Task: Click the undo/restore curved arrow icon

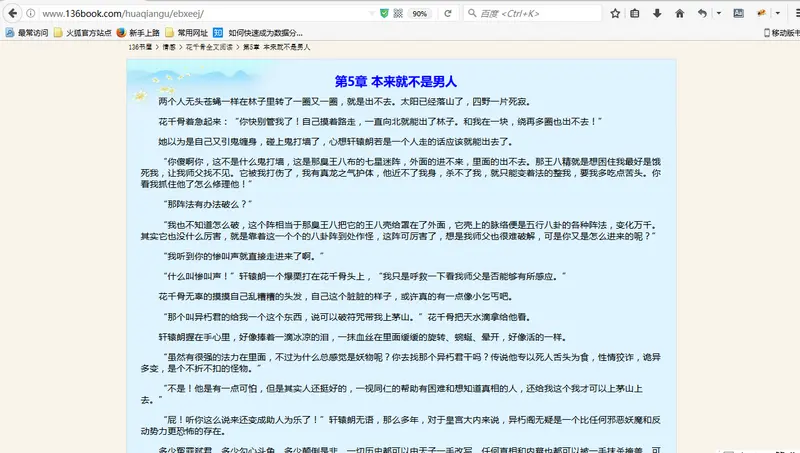Action: (x=703, y=13)
